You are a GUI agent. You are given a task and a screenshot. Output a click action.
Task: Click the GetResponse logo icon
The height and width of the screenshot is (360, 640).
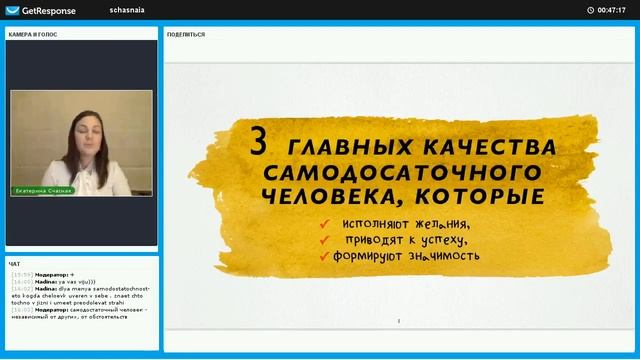(x=12, y=10)
